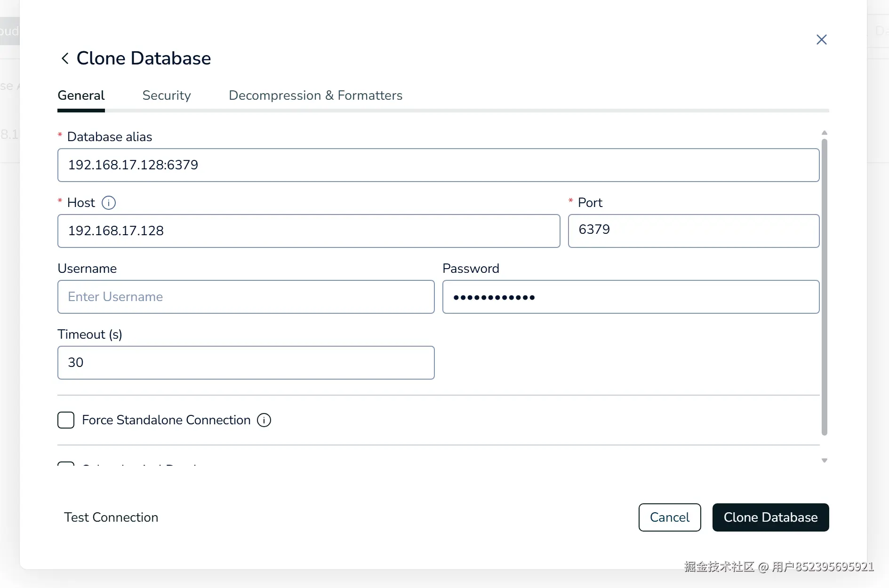Toggle the partially hidden checkbox at bottom
Screen dimensions: 889x588
(x=66, y=464)
